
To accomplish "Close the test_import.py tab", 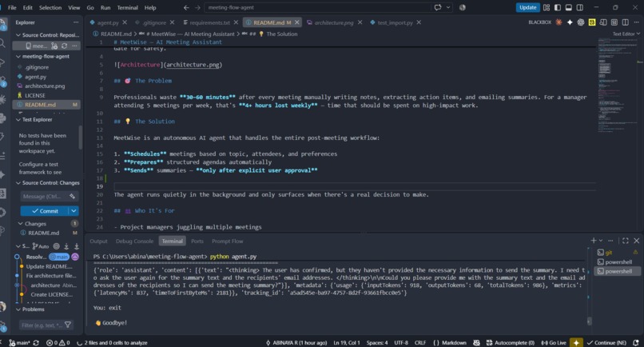I will 419,22.
